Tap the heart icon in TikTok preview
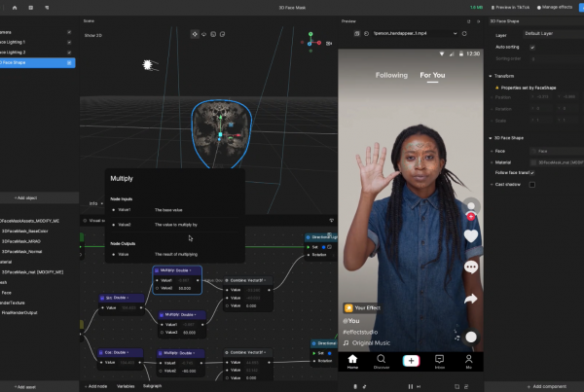The width and height of the screenshot is (584, 392). click(471, 236)
